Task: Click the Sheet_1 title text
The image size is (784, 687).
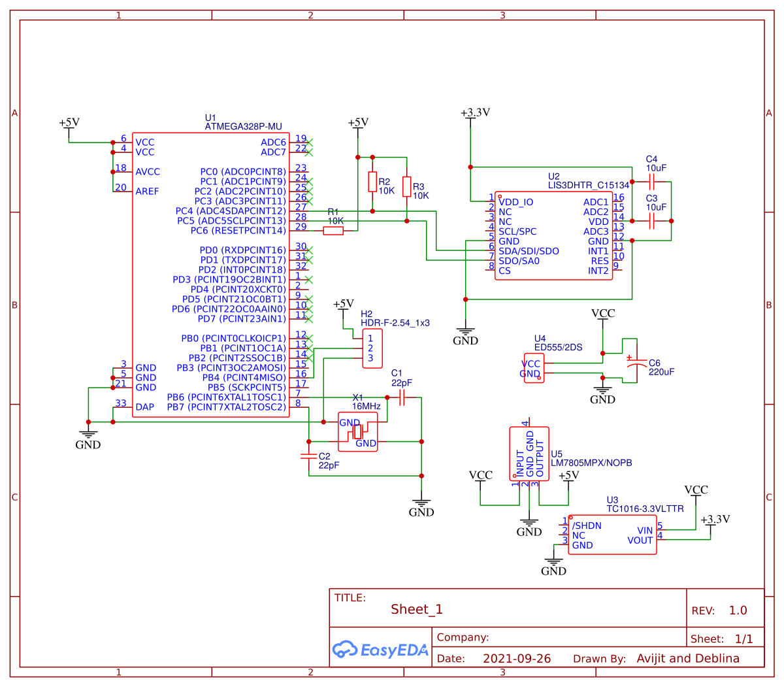Action: pyautogui.click(x=417, y=609)
